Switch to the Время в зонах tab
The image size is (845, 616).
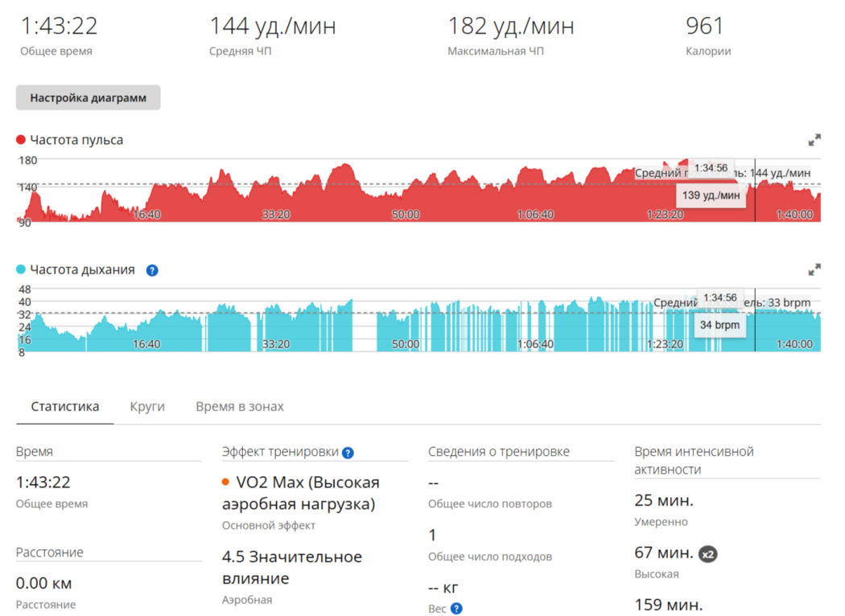click(x=240, y=407)
